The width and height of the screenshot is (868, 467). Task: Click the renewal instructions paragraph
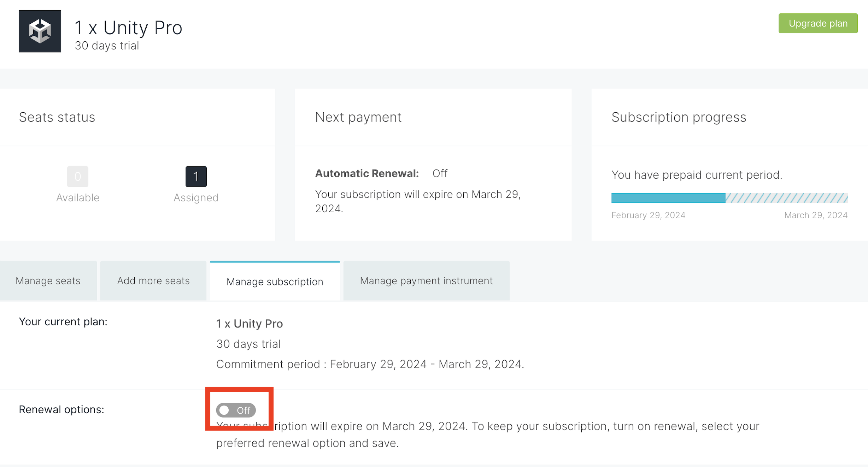488,435
